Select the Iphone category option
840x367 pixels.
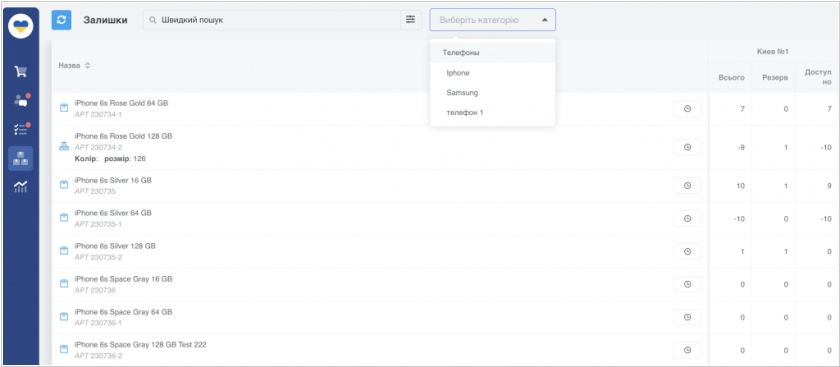(492, 73)
